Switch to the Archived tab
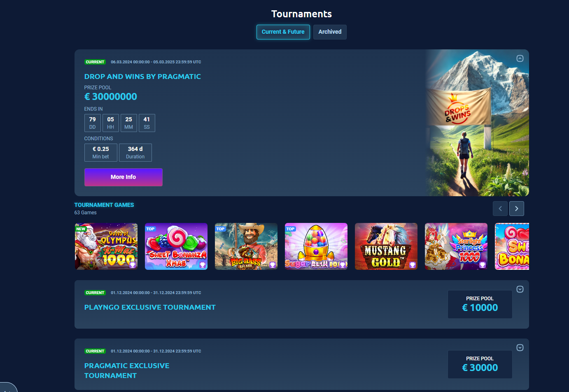Viewport: 569px width, 392px height. click(x=330, y=32)
